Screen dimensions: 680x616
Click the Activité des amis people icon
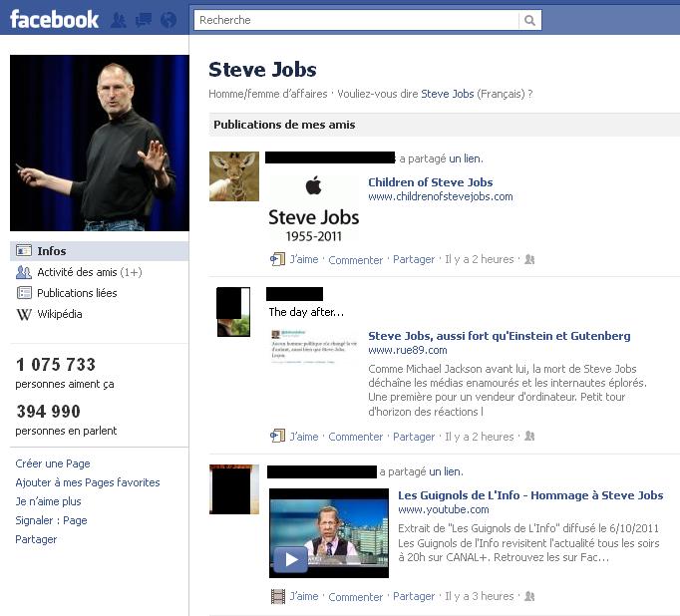(24, 272)
